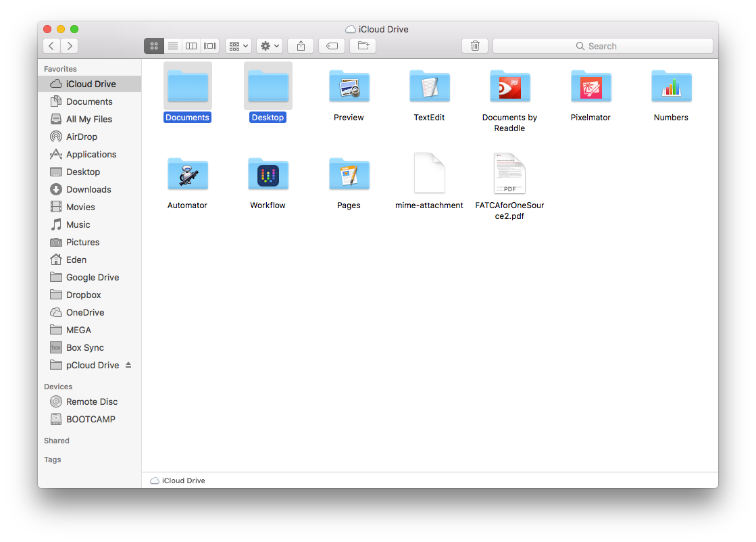Select the Workflow folder

pyautogui.click(x=268, y=174)
